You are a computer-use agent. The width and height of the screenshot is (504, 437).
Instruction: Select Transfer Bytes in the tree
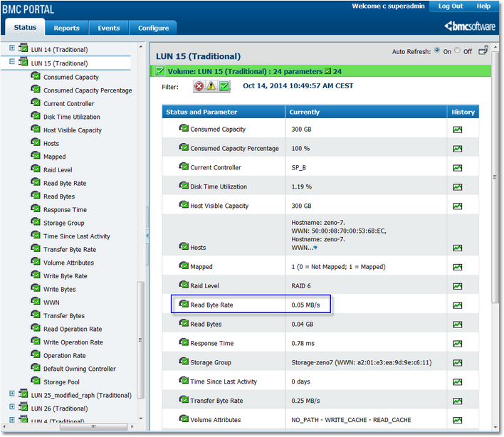tap(64, 316)
